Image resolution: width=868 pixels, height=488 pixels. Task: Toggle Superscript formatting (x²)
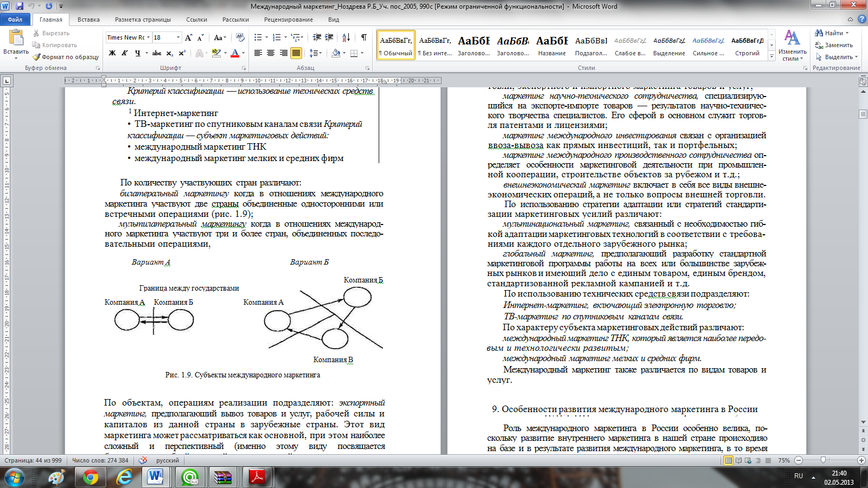pyautogui.click(x=182, y=53)
